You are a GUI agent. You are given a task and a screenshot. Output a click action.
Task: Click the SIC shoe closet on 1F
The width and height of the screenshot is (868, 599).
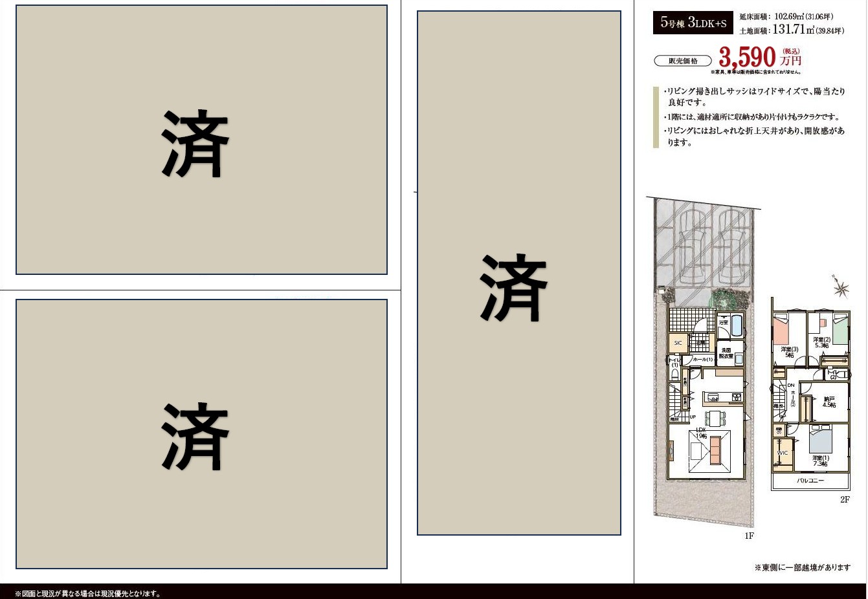point(678,343)
